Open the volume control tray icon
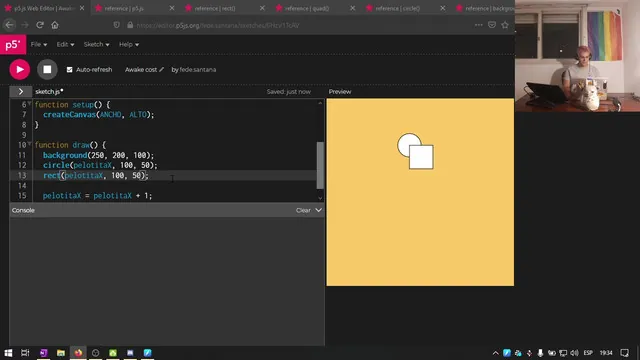The image size is (640, 360). pyautogui.click(x=575, y=353)
